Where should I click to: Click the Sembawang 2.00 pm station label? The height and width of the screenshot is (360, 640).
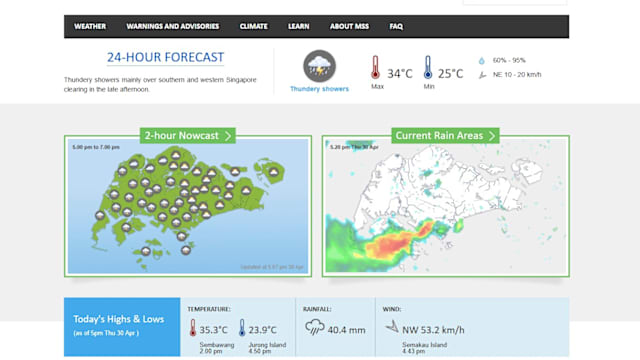217,348
